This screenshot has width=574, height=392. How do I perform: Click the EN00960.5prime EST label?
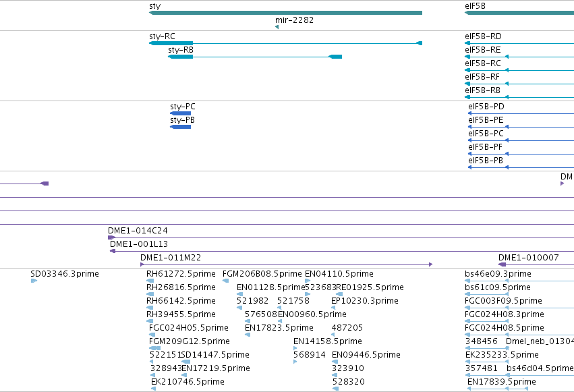312,314
